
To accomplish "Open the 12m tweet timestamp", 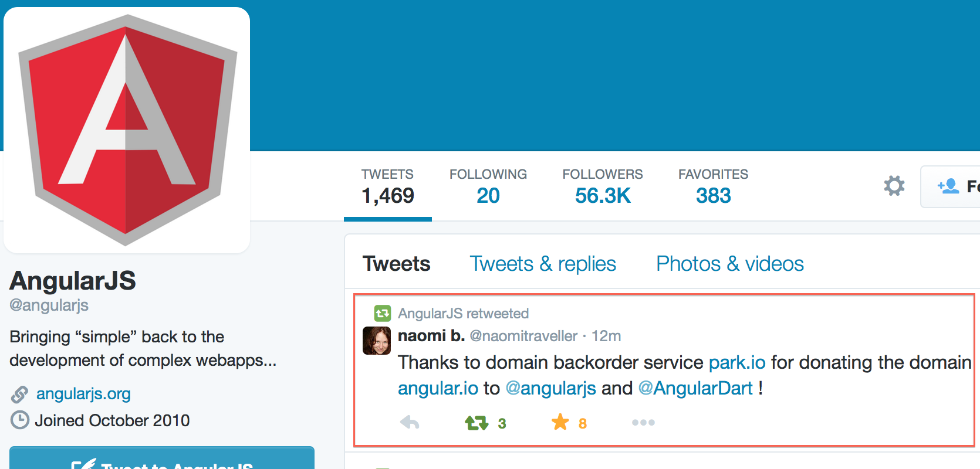I will 606,336.
